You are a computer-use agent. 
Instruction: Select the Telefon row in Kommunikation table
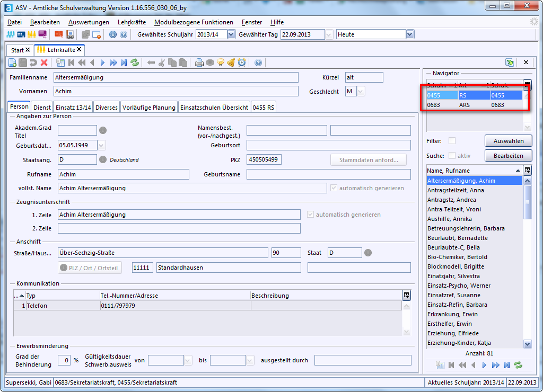(x=207, y=306)
